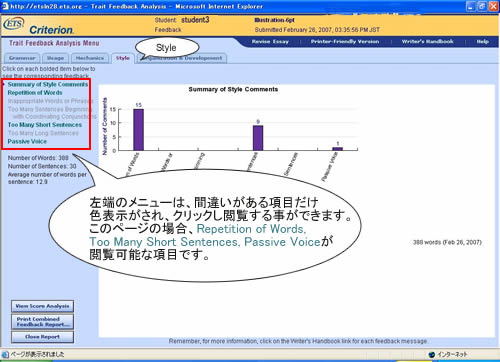Open the Grammar tab
Image resolution: width=500 pixels, height=362 pixels.
pos(22,58)
